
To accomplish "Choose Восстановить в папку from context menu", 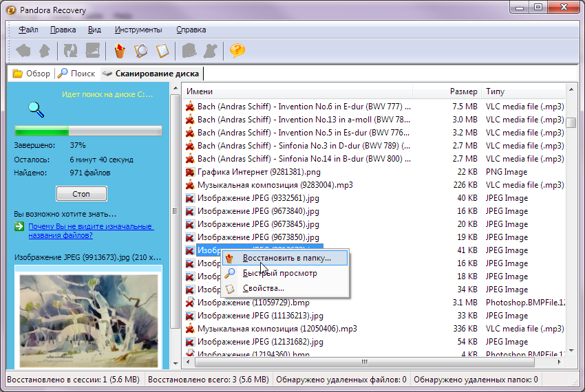I will click(286, 259).
